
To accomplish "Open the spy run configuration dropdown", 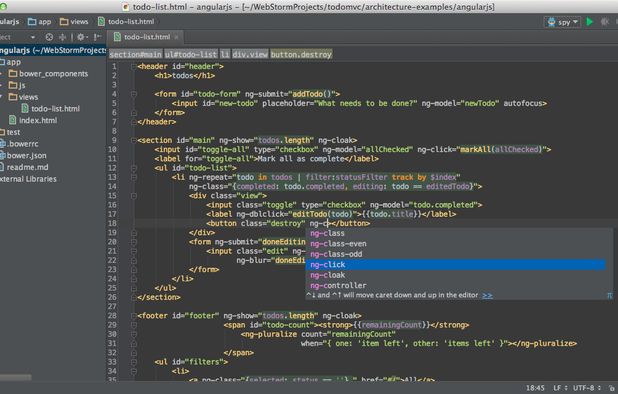I will coord(563,22).
